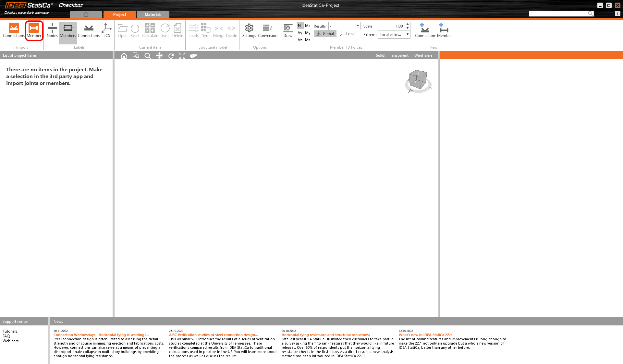Click the search input field
The height and width of the screenshot is (364, 623).
(558, 14)
